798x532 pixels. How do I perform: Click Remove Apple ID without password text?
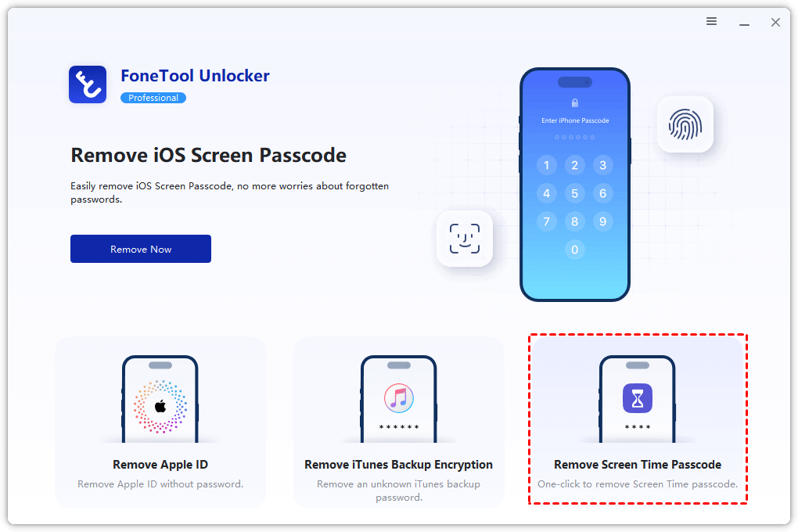(x=160, y=484)
